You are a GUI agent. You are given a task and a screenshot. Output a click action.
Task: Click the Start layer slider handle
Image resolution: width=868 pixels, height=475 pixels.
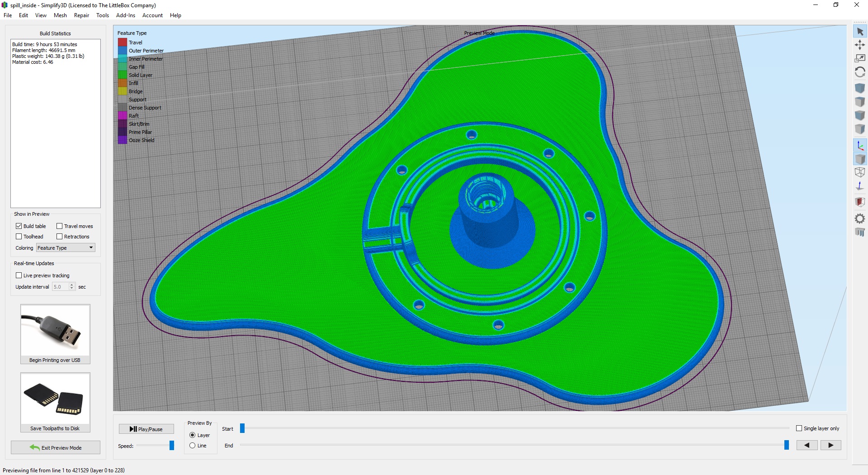point(242,428)
